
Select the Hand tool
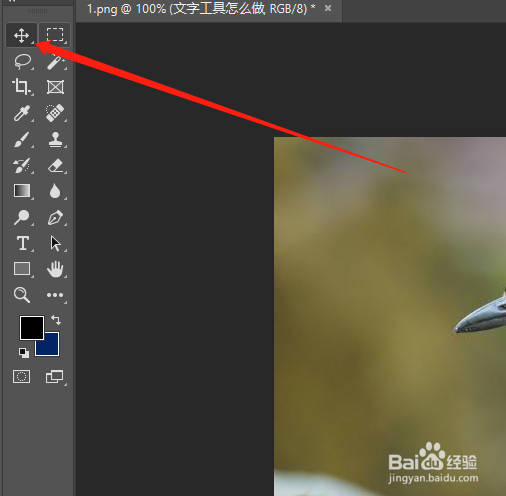coord(55,269)
